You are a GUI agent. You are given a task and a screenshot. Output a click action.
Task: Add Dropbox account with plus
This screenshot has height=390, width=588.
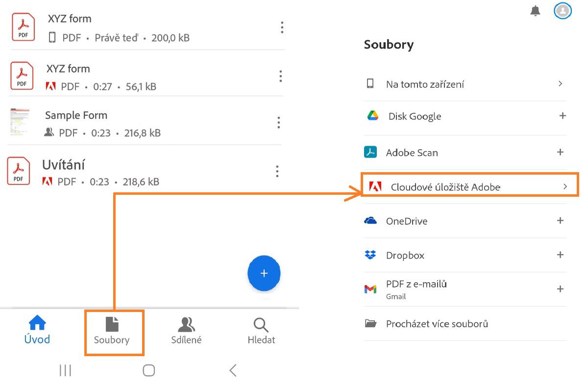561,255
